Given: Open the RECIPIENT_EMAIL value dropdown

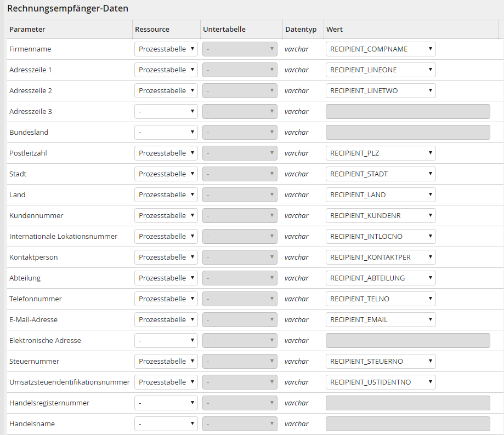Looking at the screenshot, I should click(x=381, y=320).
